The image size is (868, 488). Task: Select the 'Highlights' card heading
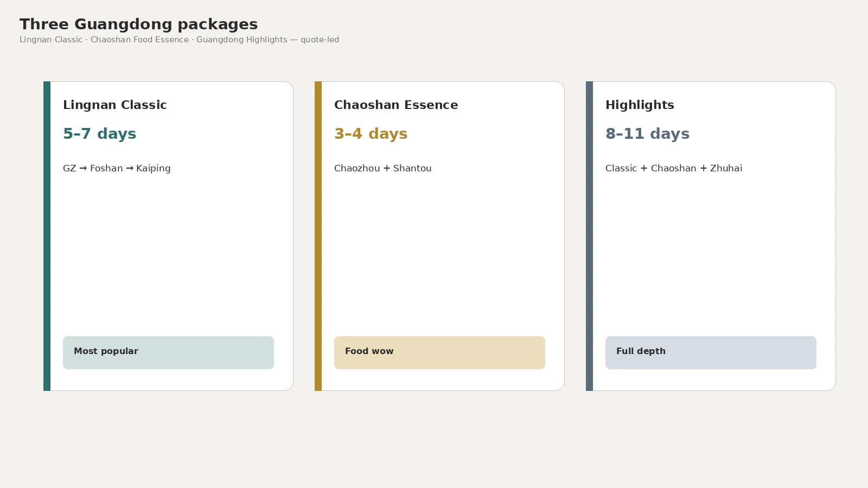click(x=640, y=105)
